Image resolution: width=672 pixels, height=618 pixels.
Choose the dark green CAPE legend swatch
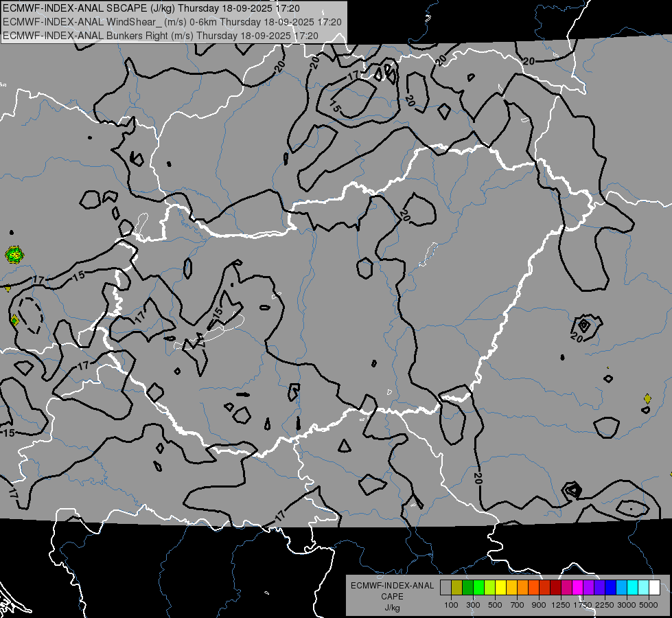tap(467, 588)
